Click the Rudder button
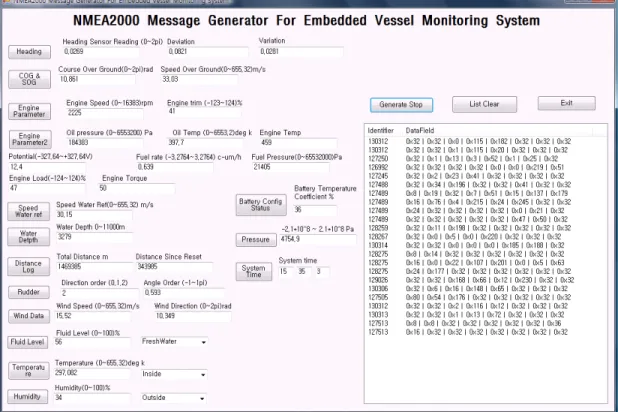The width and height of the screenshot is (618, 412). pyautogui.click(x=29, y=292)
